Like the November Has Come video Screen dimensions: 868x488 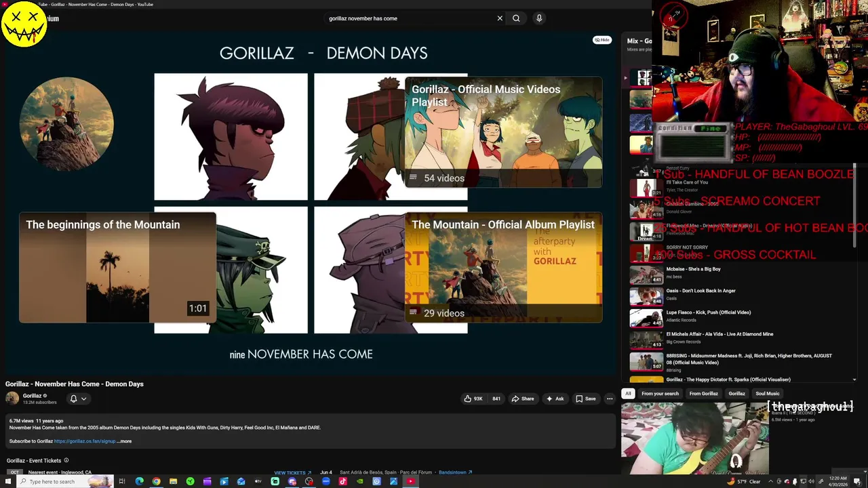473,399
